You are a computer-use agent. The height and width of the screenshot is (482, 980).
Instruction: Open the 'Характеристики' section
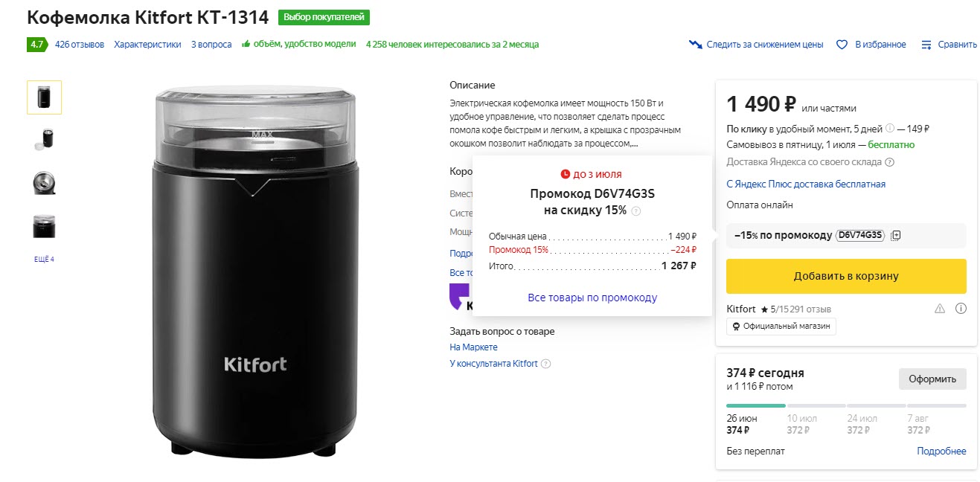(147, 45)
